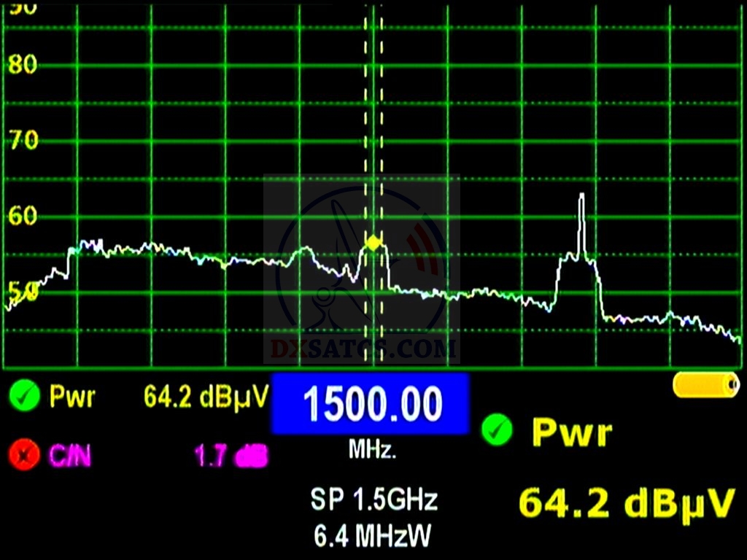
Task: Click the SP 1.5GHz span setting
Action: pos(373,500)
